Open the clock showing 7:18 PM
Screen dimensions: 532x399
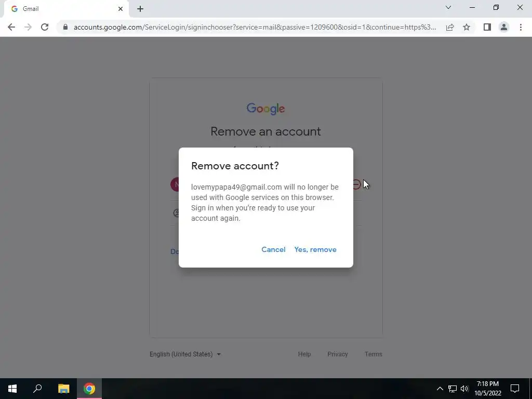coord(487,389)
